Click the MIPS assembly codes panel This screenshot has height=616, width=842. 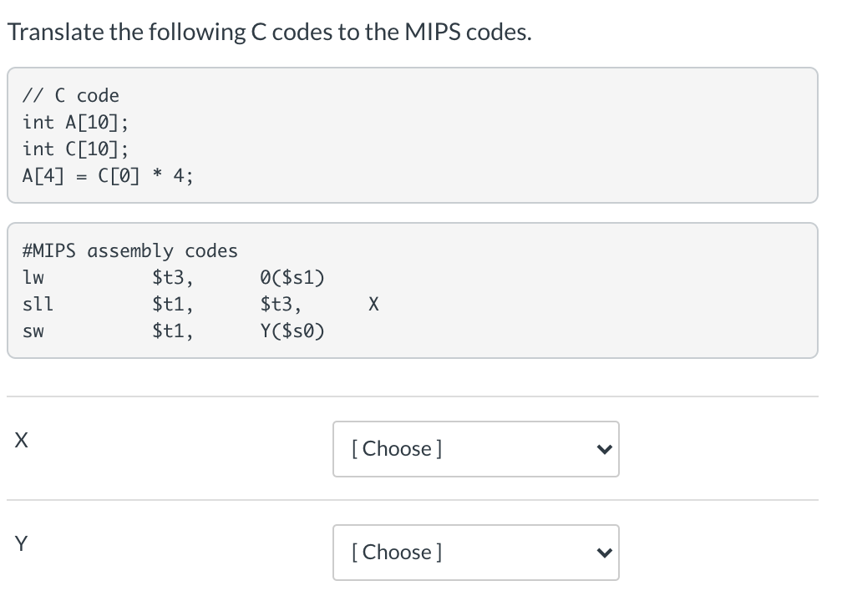[x=413, y=290]
